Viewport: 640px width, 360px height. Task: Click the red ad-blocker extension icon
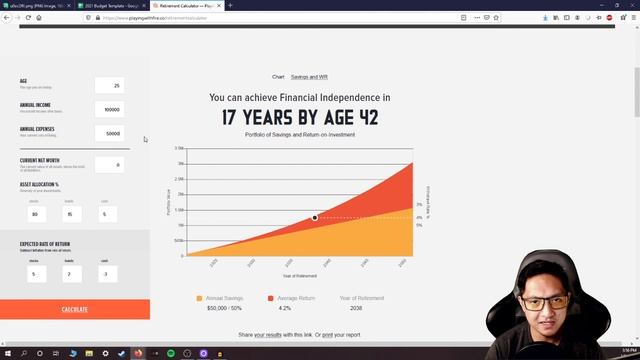[609, 18]
